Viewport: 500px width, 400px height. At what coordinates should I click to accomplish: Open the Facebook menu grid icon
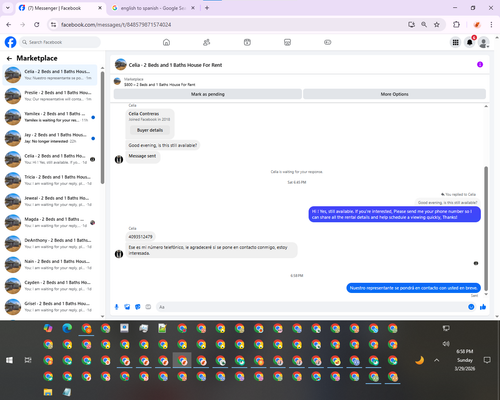click(x=455, y=42)
